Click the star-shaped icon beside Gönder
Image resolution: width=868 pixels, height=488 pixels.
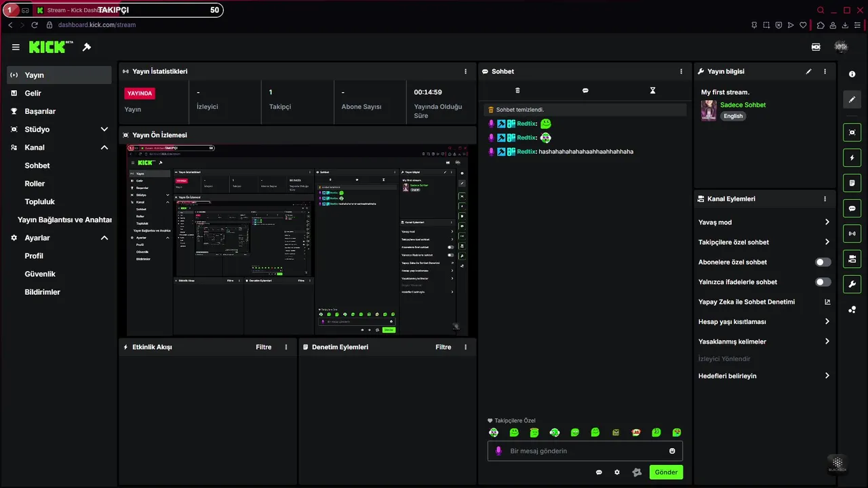coord(637,472)
